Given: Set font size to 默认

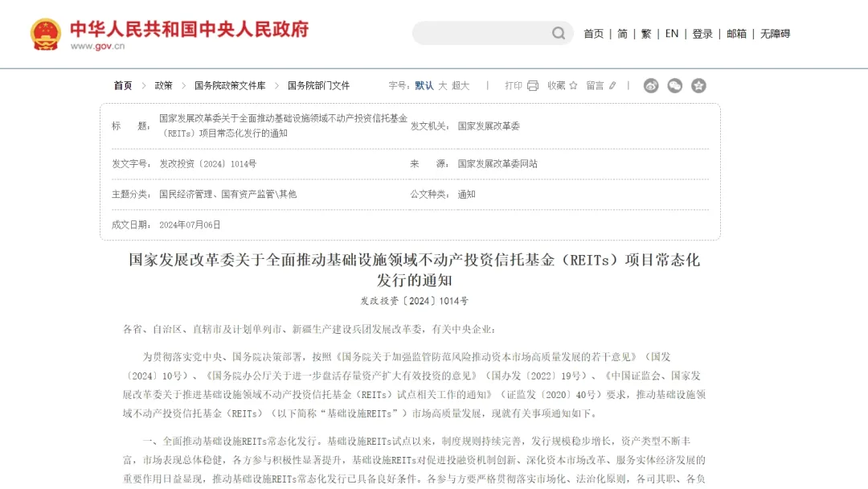Looking at the screenshot, I should pos(424,85).
